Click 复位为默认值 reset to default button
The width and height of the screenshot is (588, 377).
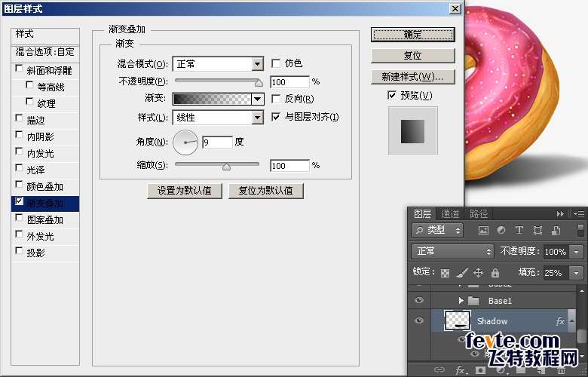pyautogui.click(x=266, y=191)
